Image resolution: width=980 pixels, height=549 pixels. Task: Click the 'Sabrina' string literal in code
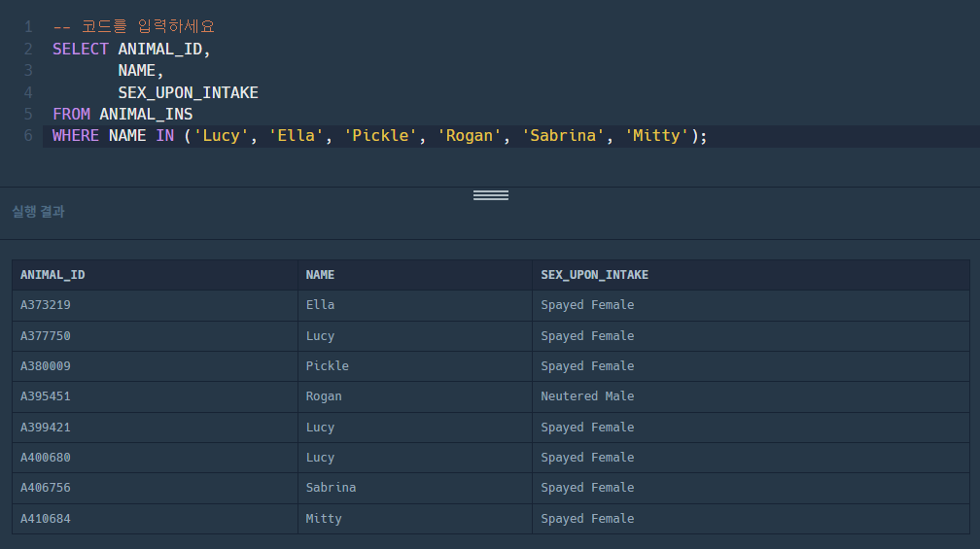[x=563, y=135]
